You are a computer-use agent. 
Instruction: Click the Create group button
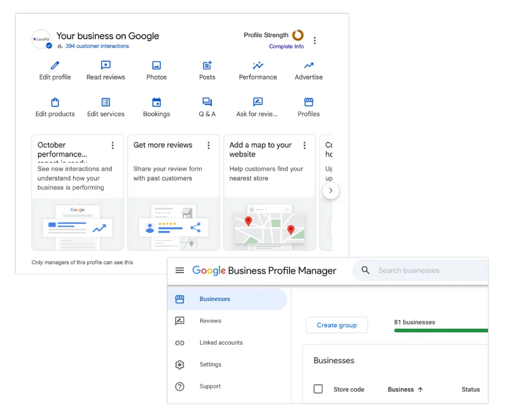(337, 325)
